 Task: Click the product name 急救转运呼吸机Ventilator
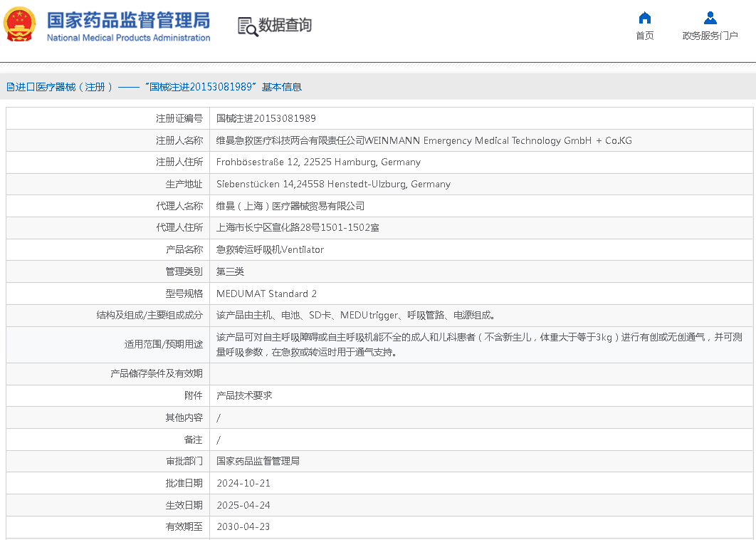pos(270,249)
